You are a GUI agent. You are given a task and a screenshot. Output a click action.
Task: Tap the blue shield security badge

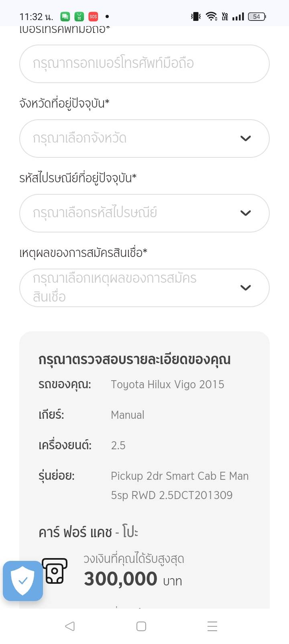click(23, 581)
